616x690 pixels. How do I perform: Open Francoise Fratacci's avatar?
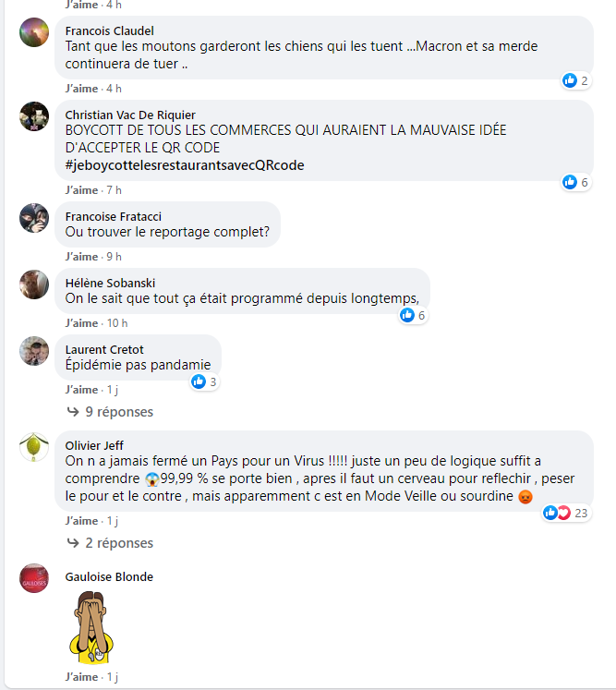pyautogui.click(x=34, y=218)
